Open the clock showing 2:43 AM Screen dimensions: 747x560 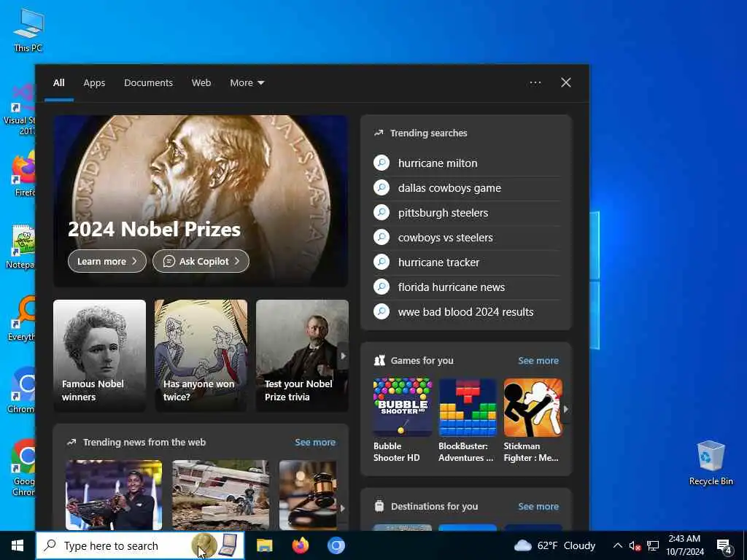pyautogui.click(x=684, y=545)
